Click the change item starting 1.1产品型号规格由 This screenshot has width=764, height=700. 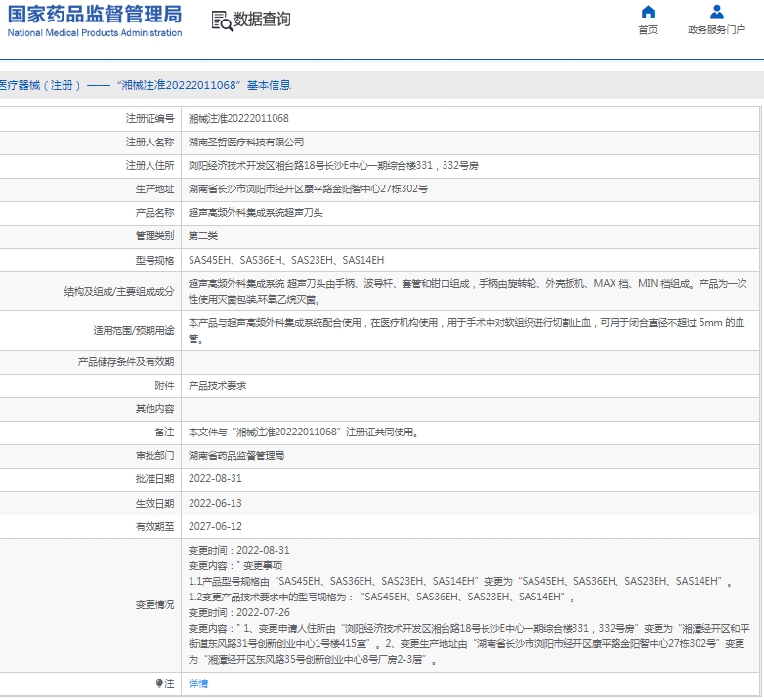click(x=460, y=581)
